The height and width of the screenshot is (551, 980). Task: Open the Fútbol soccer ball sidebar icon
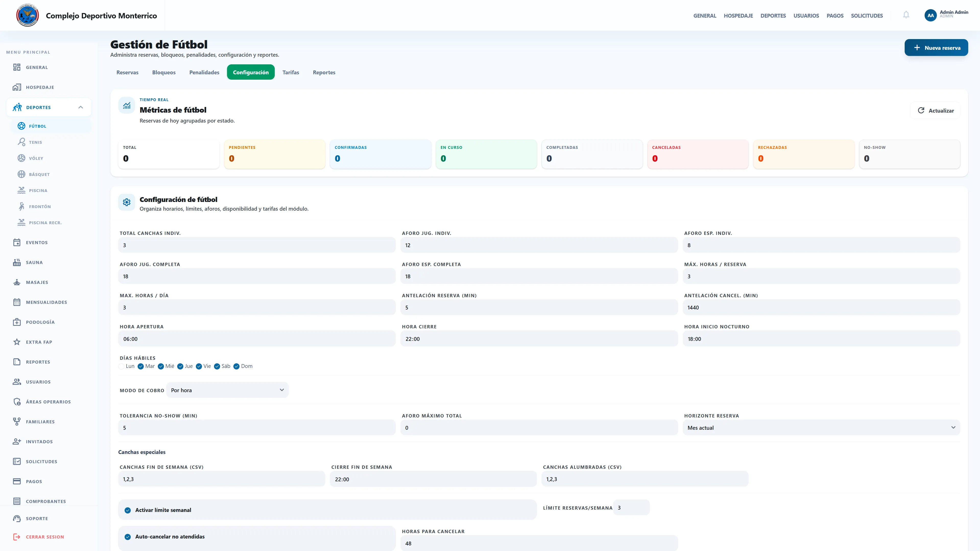click(22, 126)
